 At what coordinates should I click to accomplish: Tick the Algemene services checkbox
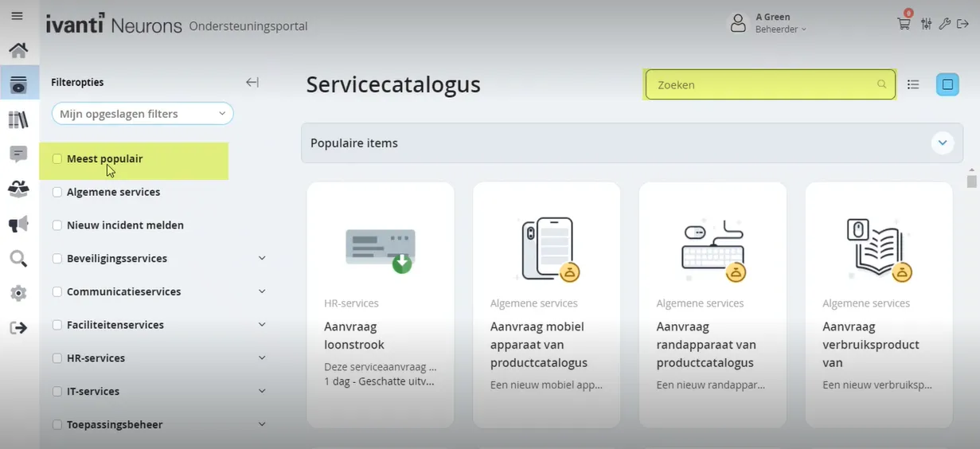pyautogui.click(x=57, y=192)
